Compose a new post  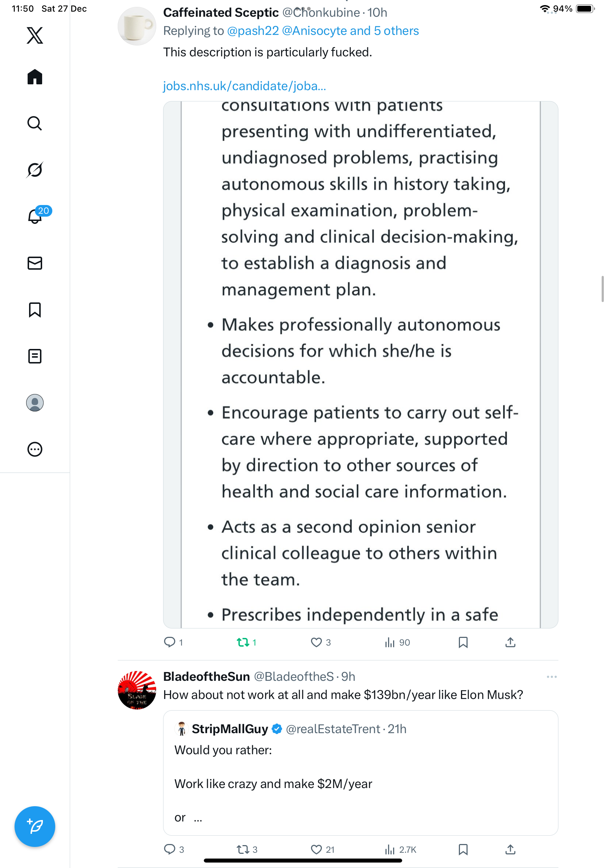[35, 827]
